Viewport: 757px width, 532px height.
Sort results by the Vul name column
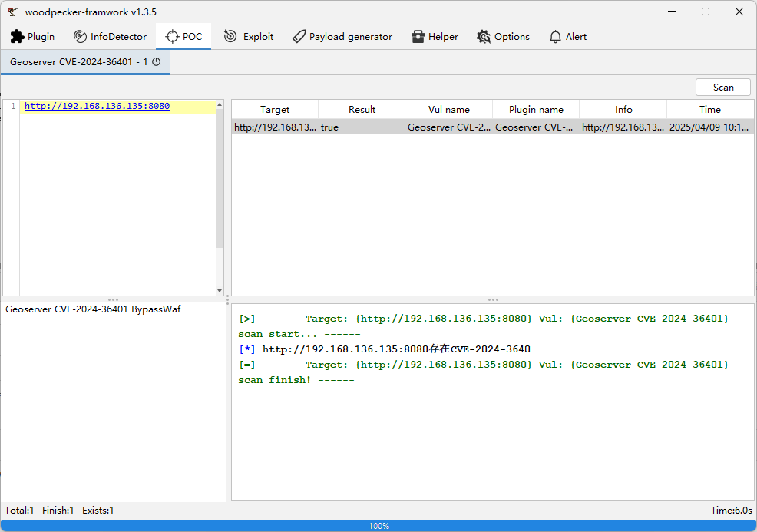[448, 110]
